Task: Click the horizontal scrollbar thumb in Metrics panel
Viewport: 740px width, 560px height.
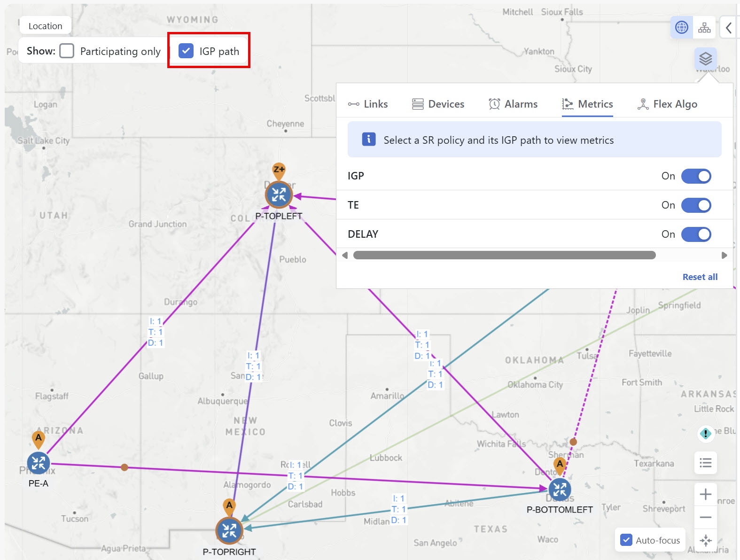Action: coord(504,255)
